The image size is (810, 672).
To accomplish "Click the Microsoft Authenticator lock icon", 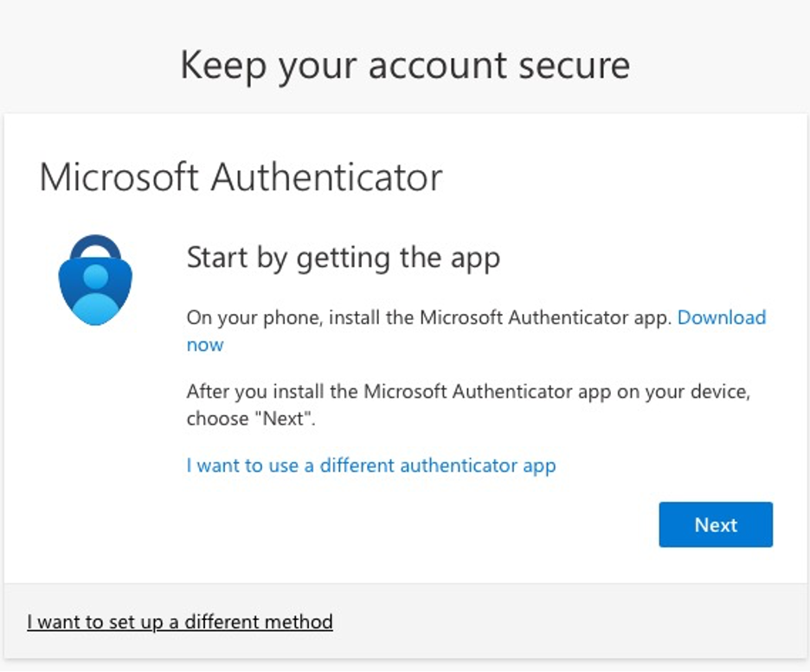I will coord(95,279).
